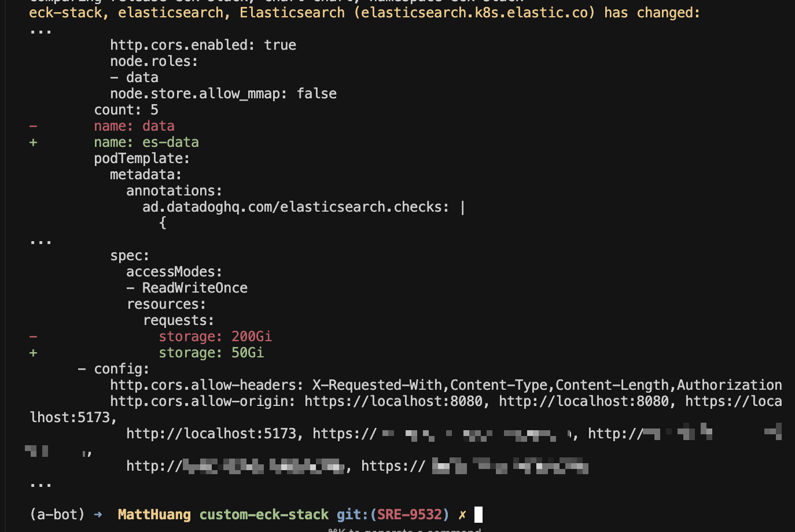Click the elasticsearch.k8s.elastic.co text in the header
Screen dimensions: 795x532
(x=474, y=13)
